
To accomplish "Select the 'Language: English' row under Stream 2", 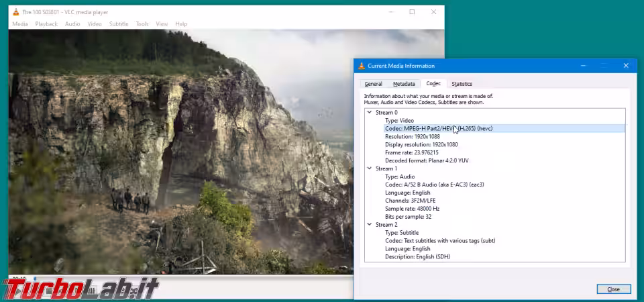I will pos(504,248).
